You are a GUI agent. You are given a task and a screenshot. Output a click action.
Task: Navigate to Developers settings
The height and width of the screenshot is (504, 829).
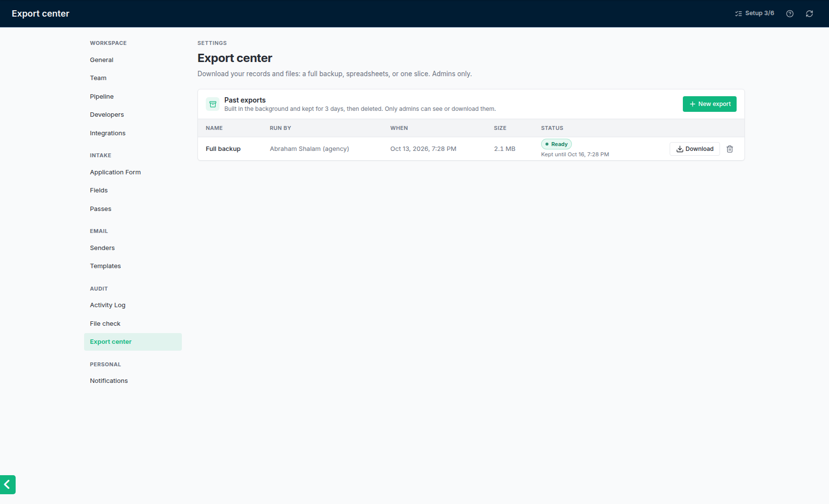(x=133, y=115)
